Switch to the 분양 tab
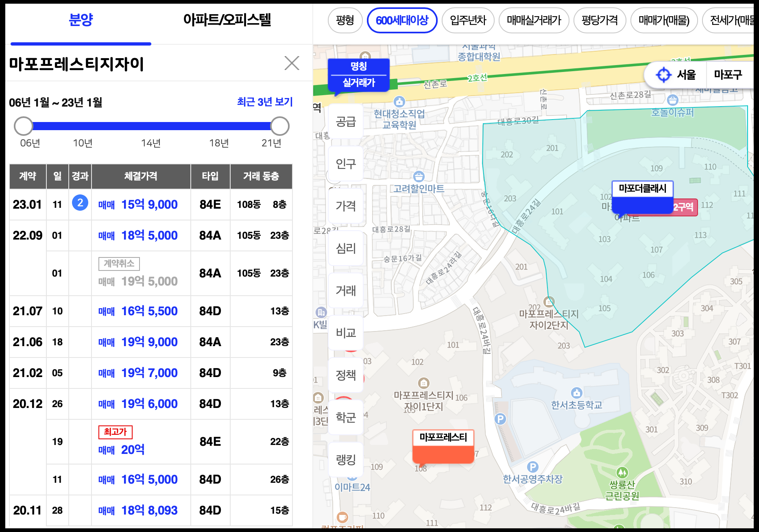 (81, 20)
